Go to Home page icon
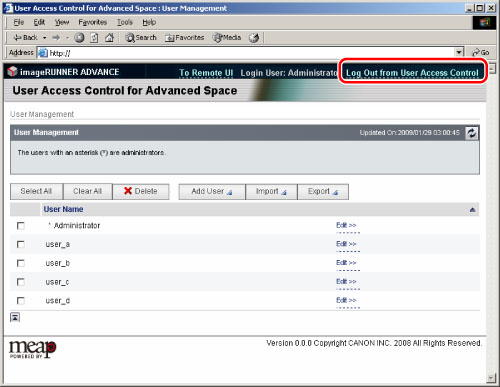The width and height of the screenshot is (500, 387). click(x=109, y=38)
